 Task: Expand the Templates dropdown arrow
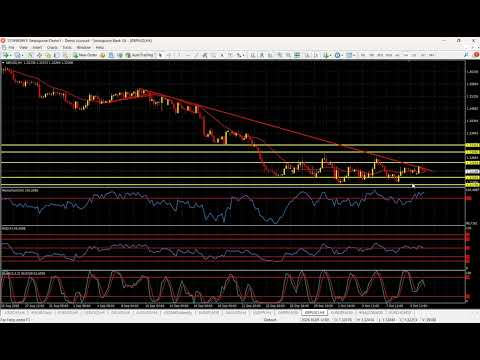[354, 55]
